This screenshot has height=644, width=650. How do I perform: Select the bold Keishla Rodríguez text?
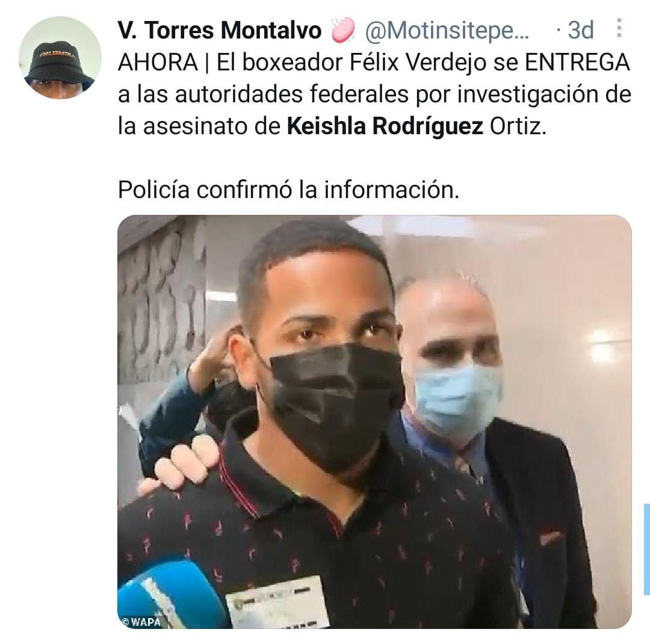(x=385, y=126)
